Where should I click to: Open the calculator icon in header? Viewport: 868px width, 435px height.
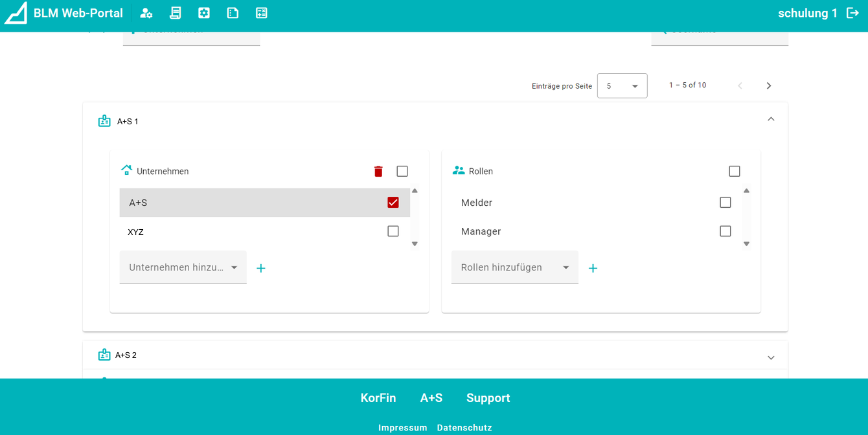(261, 13)
